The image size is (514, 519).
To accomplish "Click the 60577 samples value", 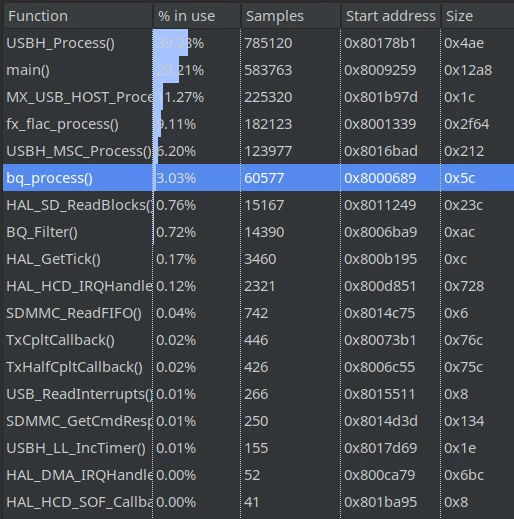I will (264, 178).
